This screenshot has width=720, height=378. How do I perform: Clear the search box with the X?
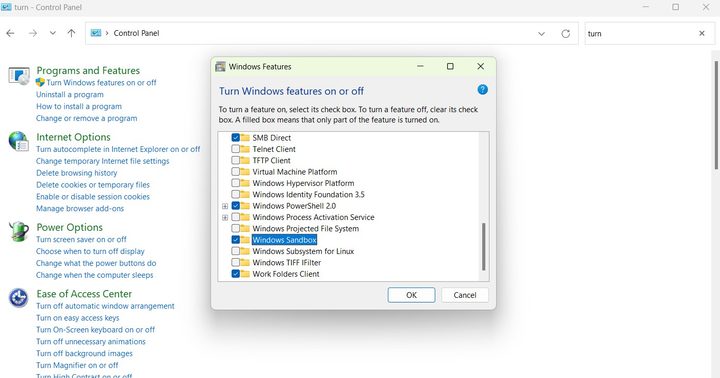click(x=702, y=33)
